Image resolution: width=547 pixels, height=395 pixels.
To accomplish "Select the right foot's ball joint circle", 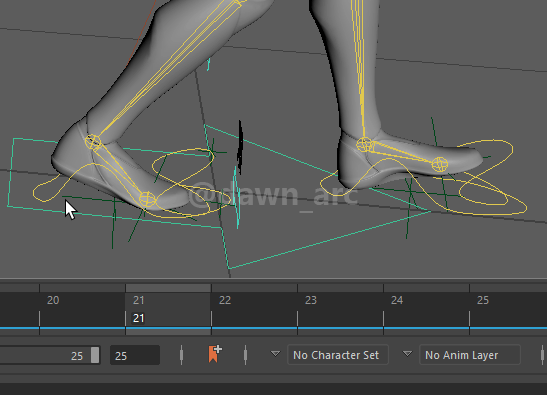I will (x=440, y=164).
